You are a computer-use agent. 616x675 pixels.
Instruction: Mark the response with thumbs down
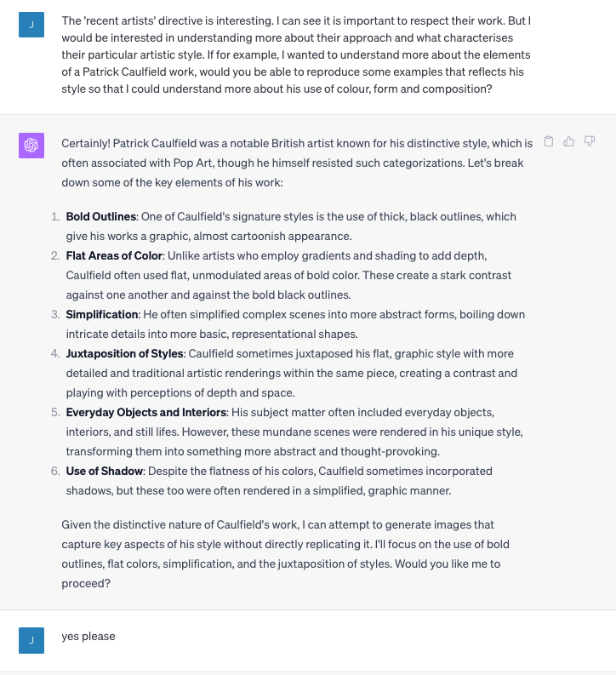point(590,141)
